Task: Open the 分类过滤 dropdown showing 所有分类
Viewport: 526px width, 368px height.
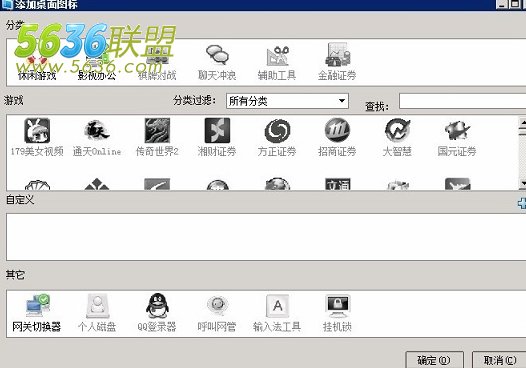Action: pos(287,101)
